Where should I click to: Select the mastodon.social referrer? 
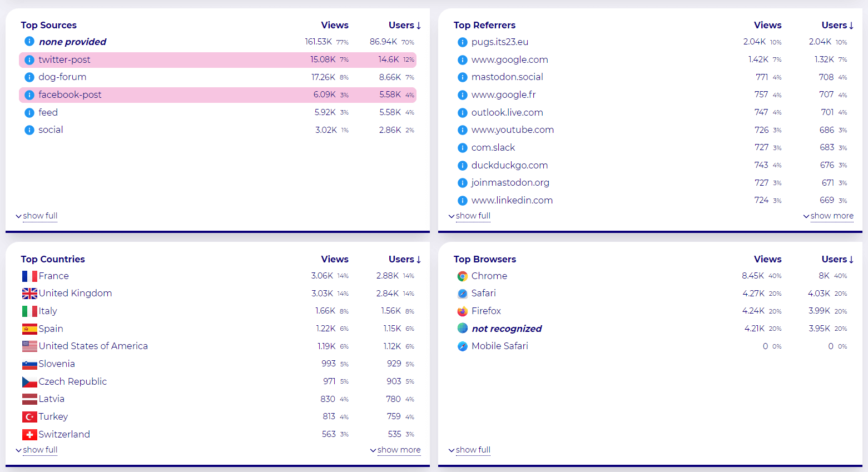tap(507, 77)
